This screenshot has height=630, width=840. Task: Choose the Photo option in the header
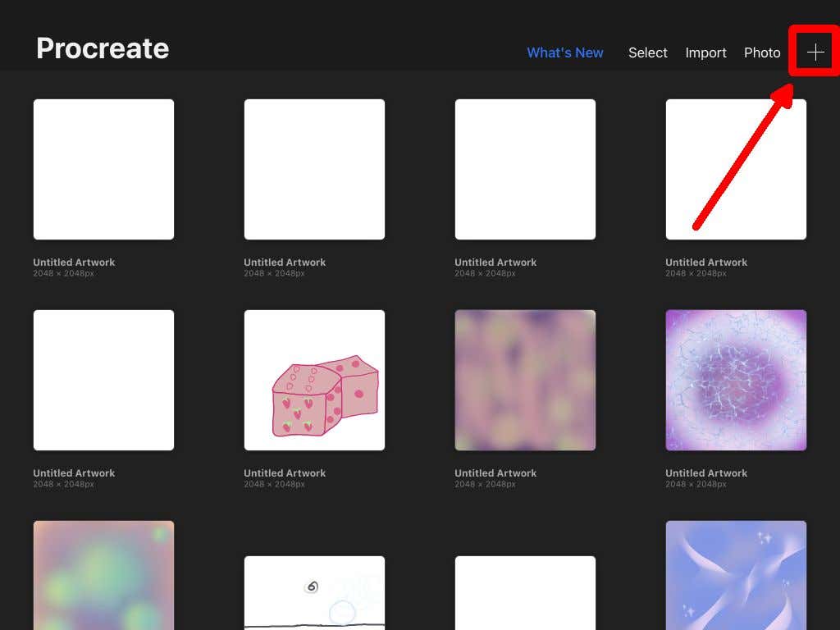coord(761,52)
